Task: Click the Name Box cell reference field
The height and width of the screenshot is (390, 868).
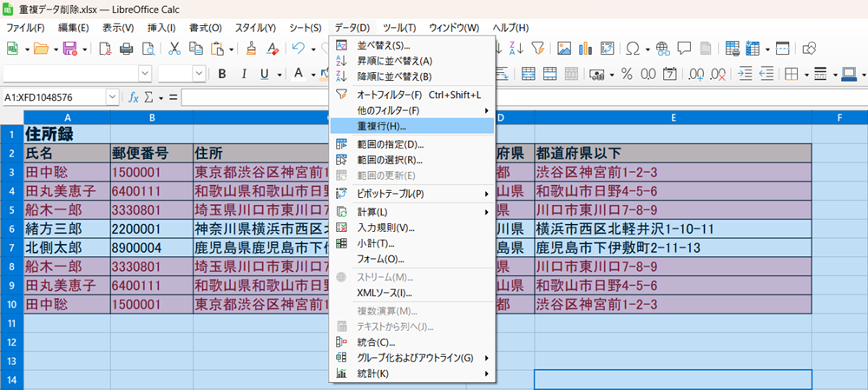Action: (56, 97)
